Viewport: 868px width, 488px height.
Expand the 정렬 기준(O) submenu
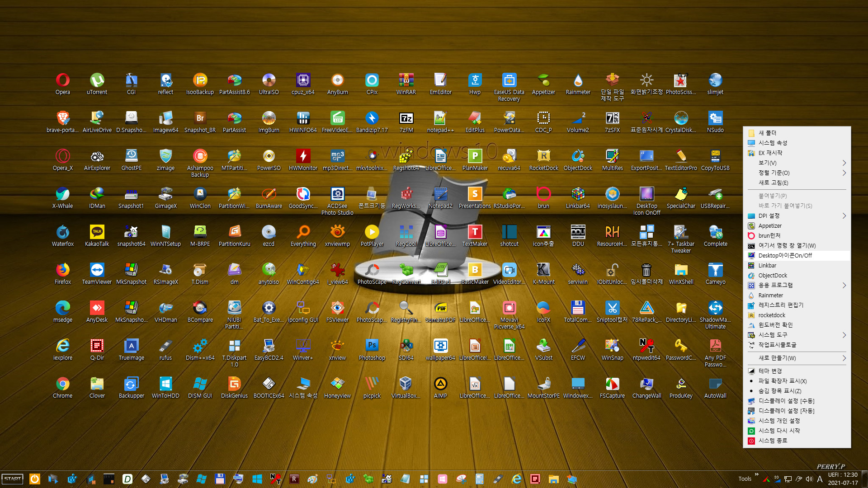coord(797,173)
